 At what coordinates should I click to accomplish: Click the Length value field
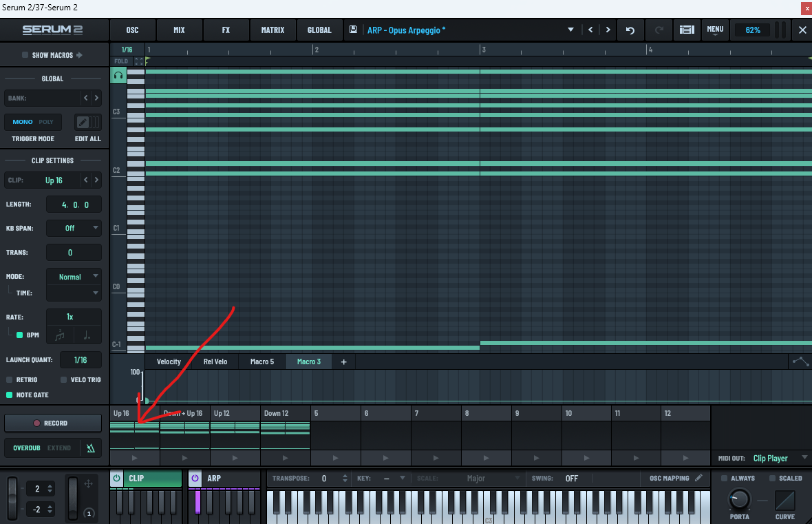(74, 205)
